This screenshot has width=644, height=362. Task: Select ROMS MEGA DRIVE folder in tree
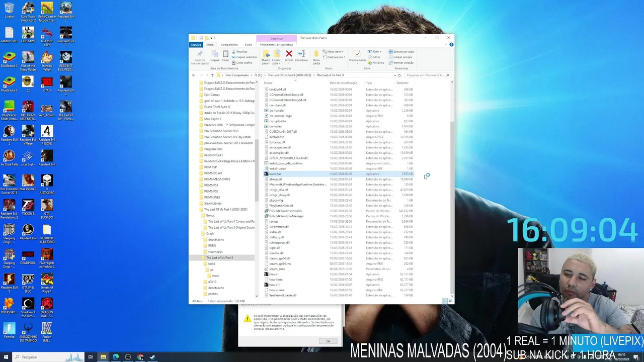pos(217,179)
